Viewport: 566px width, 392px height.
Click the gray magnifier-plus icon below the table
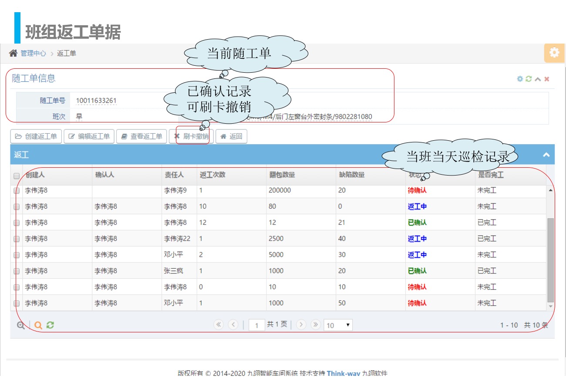click(x=20, y=325)
